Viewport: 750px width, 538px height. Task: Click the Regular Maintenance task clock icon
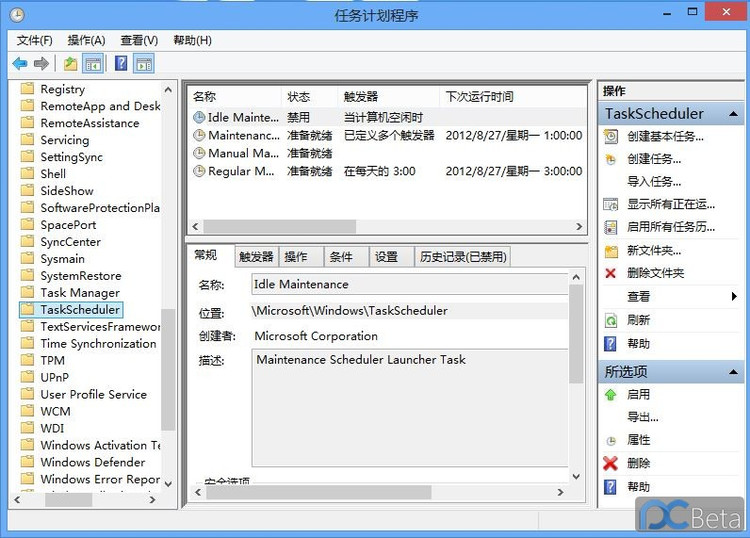199,171
